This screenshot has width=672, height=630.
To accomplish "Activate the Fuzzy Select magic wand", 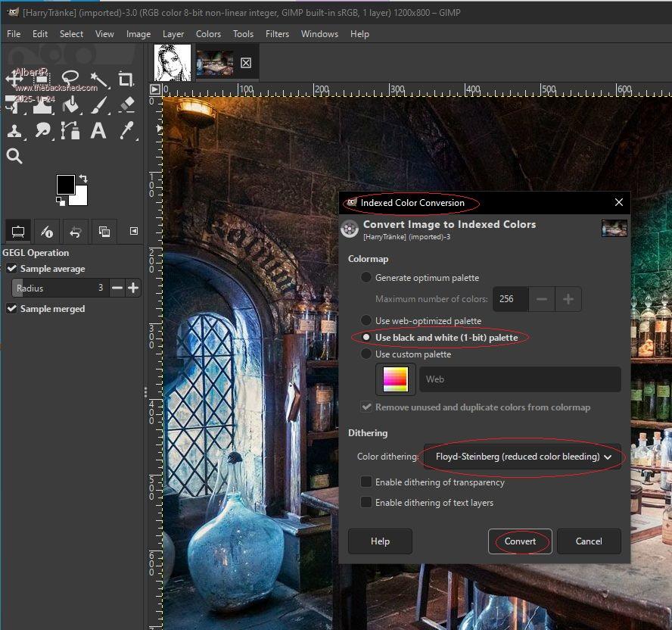I will coord(98,79).
